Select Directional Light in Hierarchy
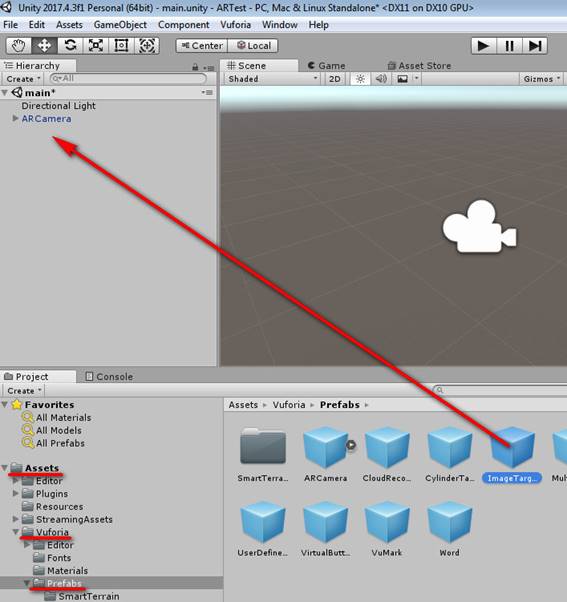This screenshot has width=567, height=602. pyautogui.click(x=58, y=106)
